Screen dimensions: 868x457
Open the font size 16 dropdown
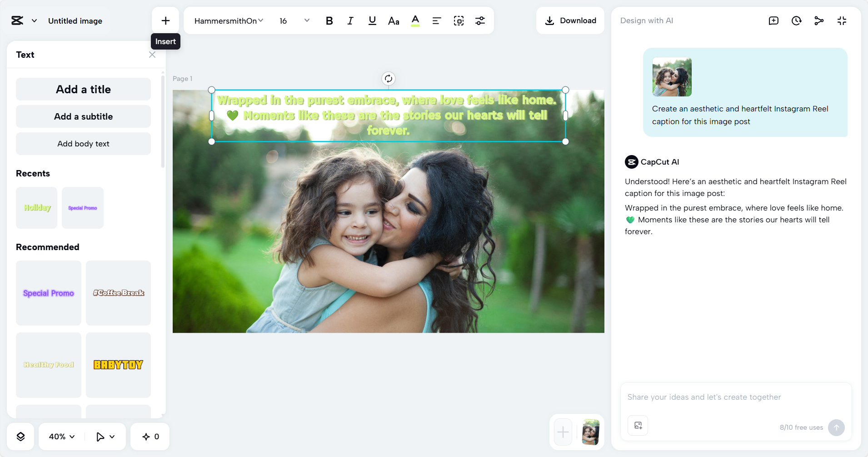(x=294, y=21)
